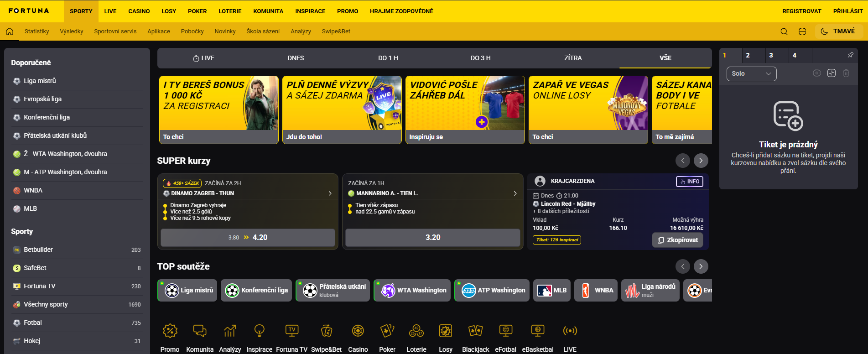Open Evropská liga in Doporučené list
This screenshot has width=868, height=354.
[x=77, y=99]
